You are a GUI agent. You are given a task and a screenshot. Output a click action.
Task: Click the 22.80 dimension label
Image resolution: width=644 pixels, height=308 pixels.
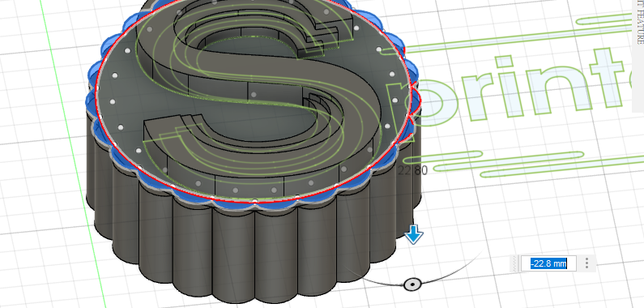412,170
